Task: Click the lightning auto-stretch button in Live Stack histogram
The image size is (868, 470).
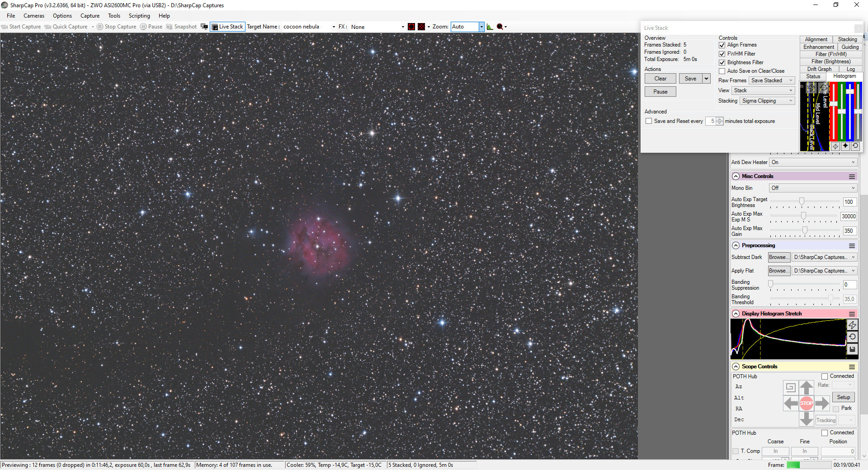Action: (835, 146)
